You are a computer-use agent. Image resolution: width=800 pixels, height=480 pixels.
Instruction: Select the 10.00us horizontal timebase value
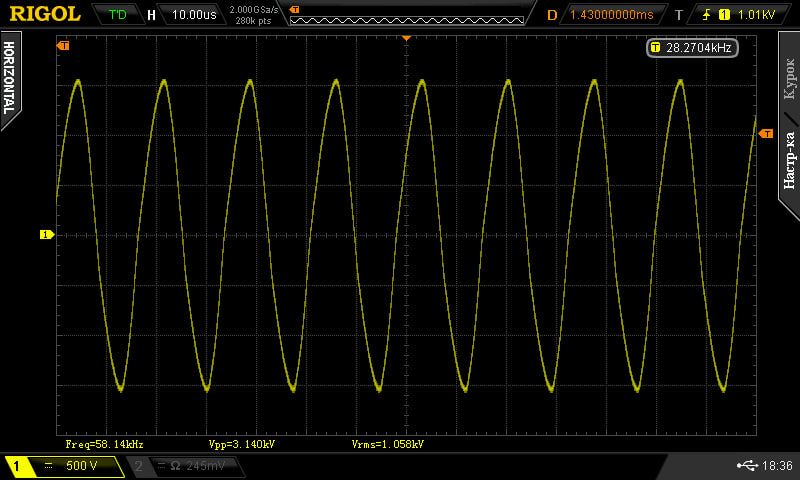click(194, 14)
